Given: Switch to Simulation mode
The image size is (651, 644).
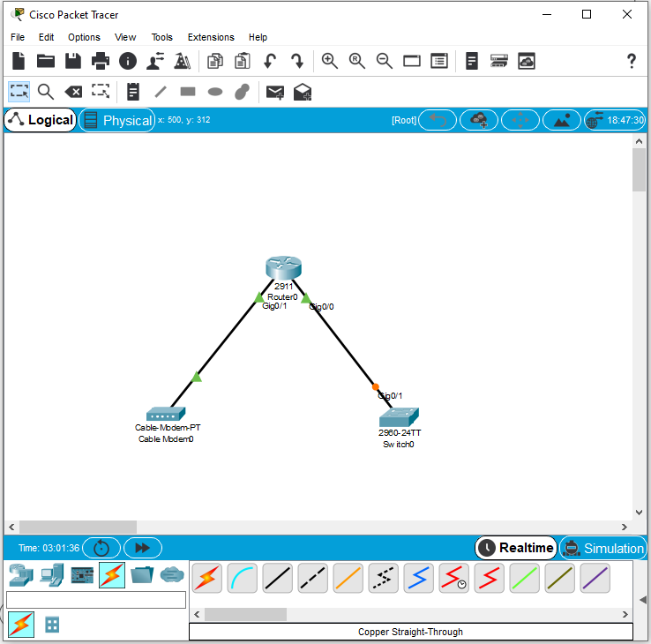Looking at the screenshot, I should click(603, 548).
